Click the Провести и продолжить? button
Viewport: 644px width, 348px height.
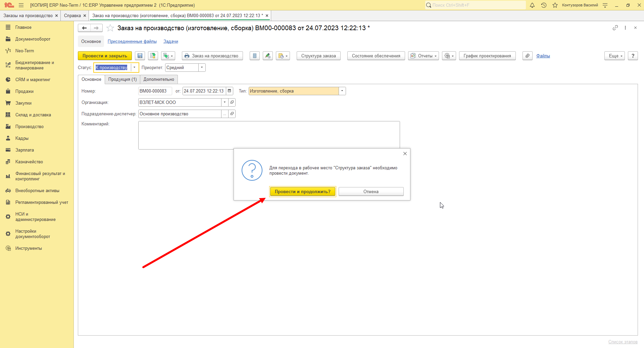(x=303, y=192)
